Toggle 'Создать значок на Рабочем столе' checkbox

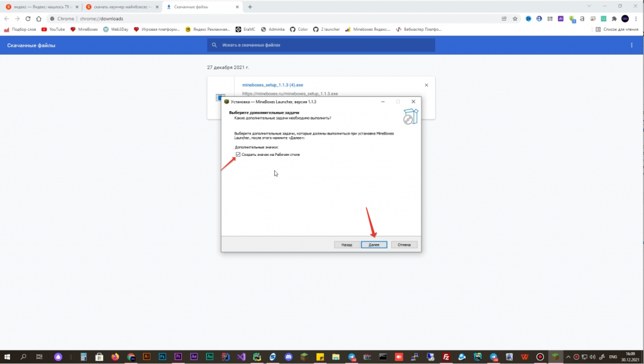point(238,154)
